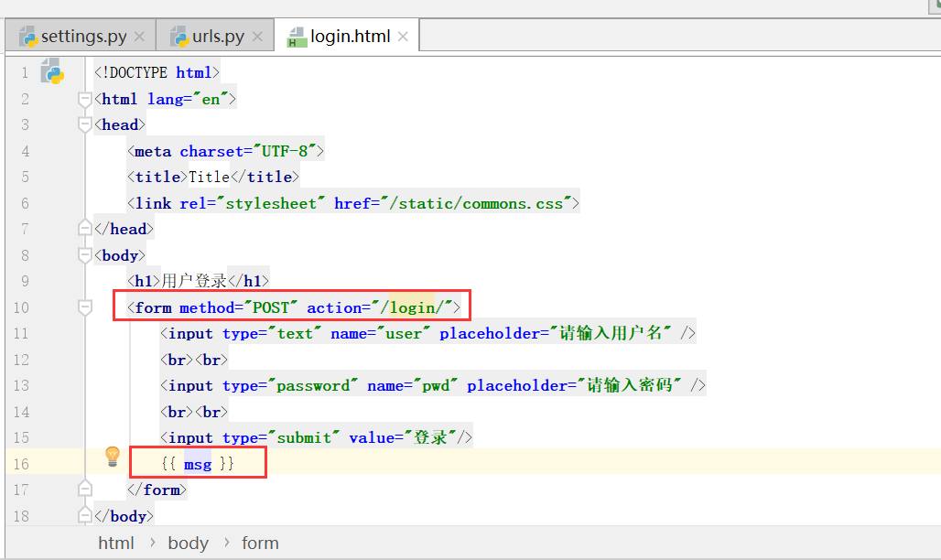Click line number 13 in the gutter
Screen dimensions: 941x560
(21, 386)
